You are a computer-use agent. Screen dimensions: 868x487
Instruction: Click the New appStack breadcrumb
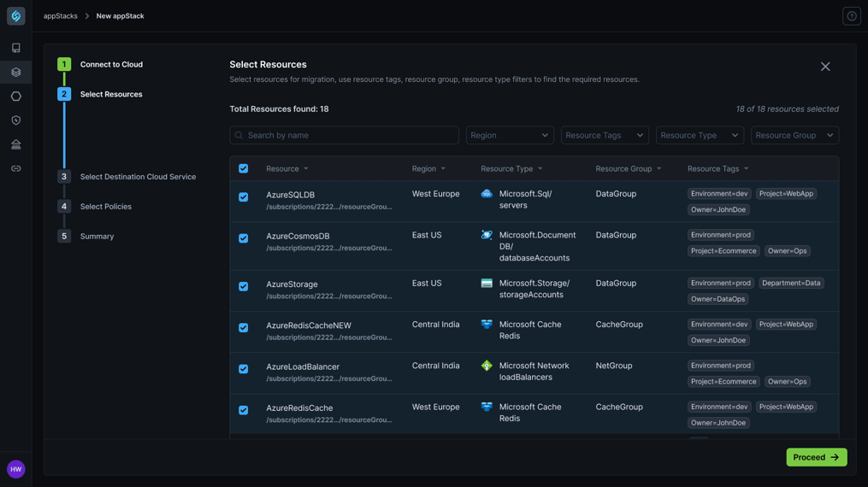tap(120, 16)
